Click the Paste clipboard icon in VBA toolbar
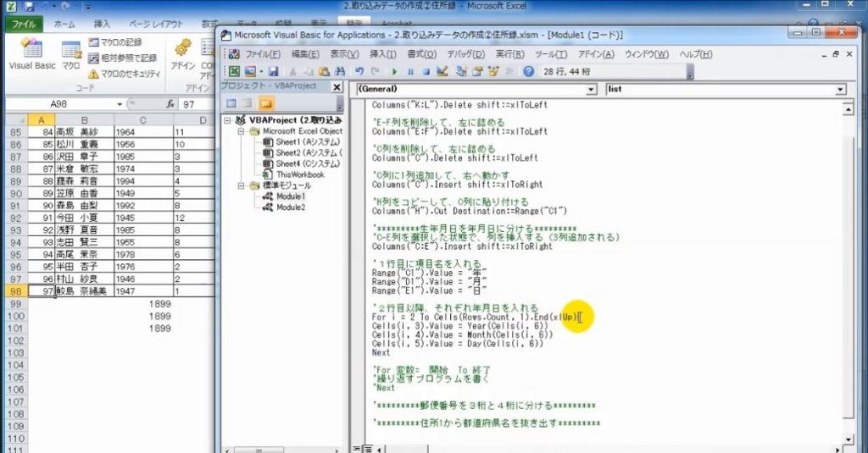The height and width of the screenshot is (453, 868). point(324,71)
